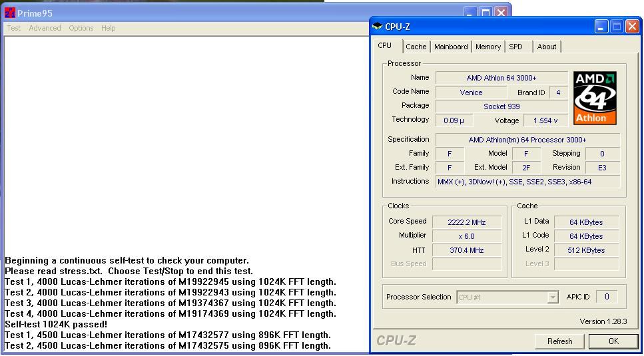Click the Brand ID value '4'
The image size is (644, 356).
(x=558, y=92)
